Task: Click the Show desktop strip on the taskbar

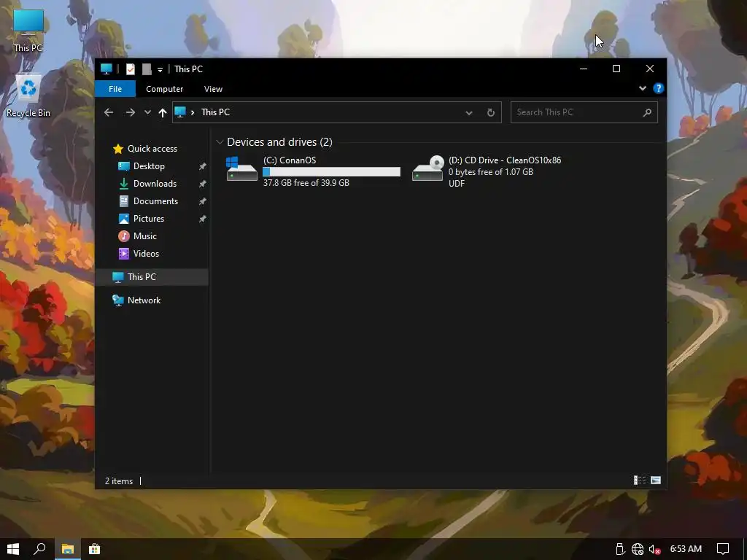Action: click(x=745, y=549)
